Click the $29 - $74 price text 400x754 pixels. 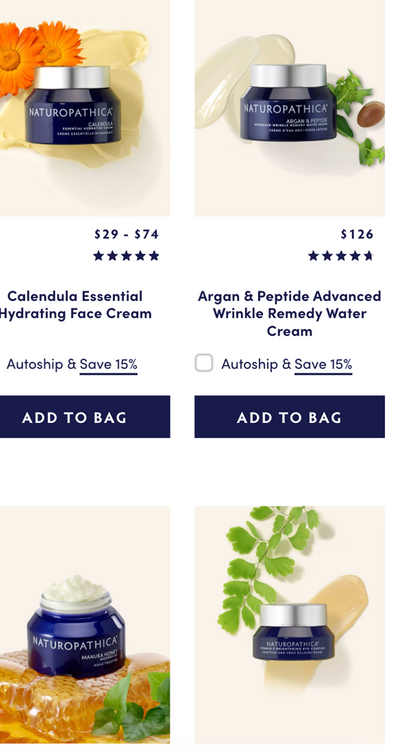point(126,234)
